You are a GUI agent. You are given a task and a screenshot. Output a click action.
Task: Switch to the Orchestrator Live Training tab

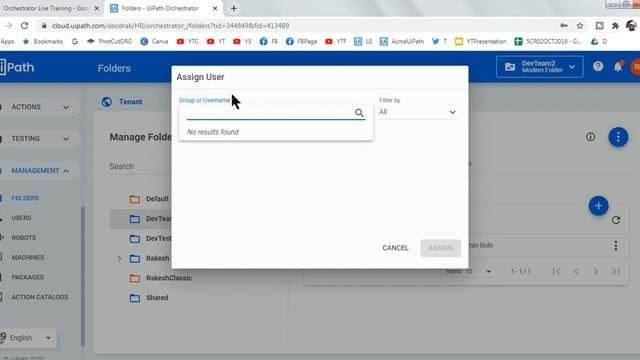(x=46, y=8)
